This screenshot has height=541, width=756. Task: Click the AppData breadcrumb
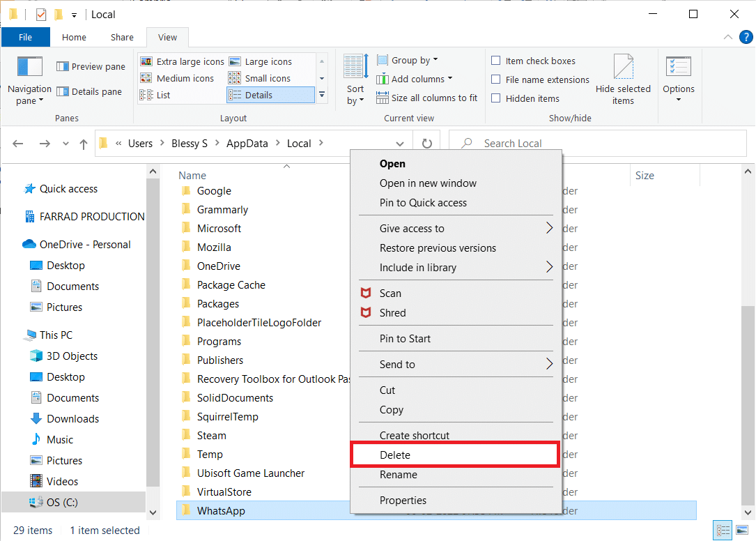[247, 144]
